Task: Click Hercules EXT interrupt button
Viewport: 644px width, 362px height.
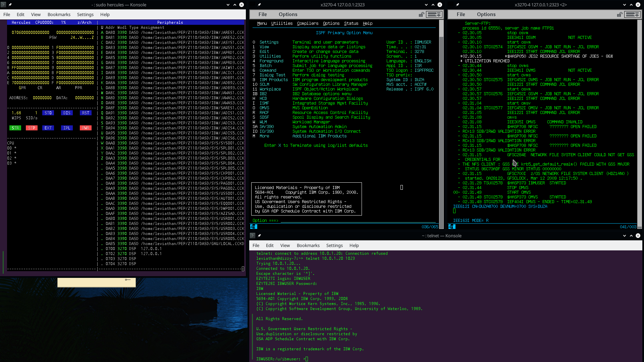Action: pyautogui.click(x=48, y=128)
